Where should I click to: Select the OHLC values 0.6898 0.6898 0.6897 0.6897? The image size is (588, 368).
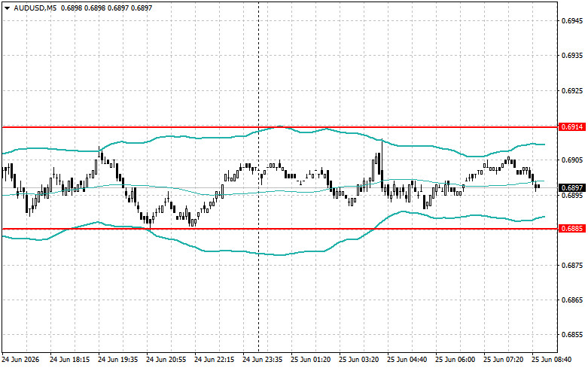(106, 8)
